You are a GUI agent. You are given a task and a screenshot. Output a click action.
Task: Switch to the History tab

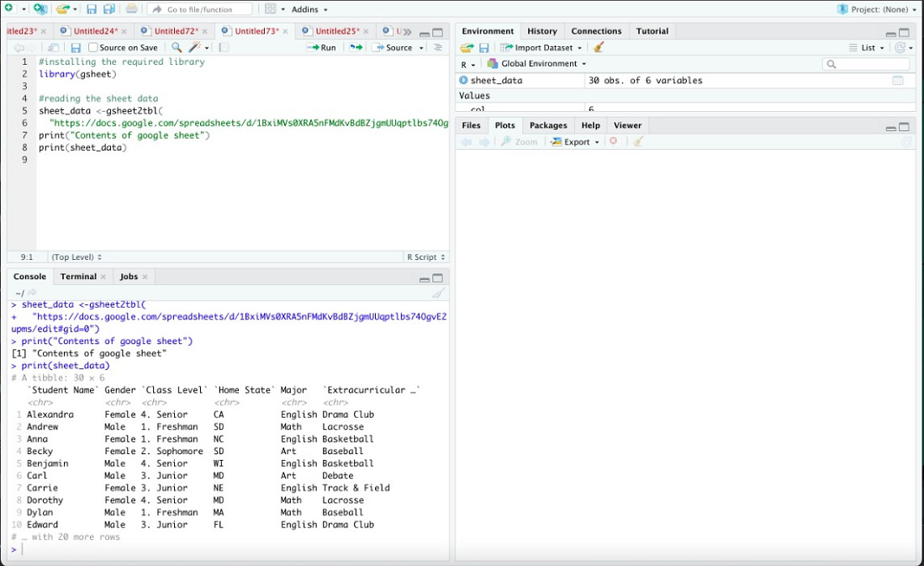point(541,31)
